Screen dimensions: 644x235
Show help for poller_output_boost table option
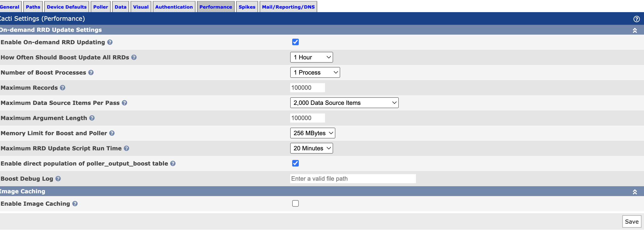(173, 163)
